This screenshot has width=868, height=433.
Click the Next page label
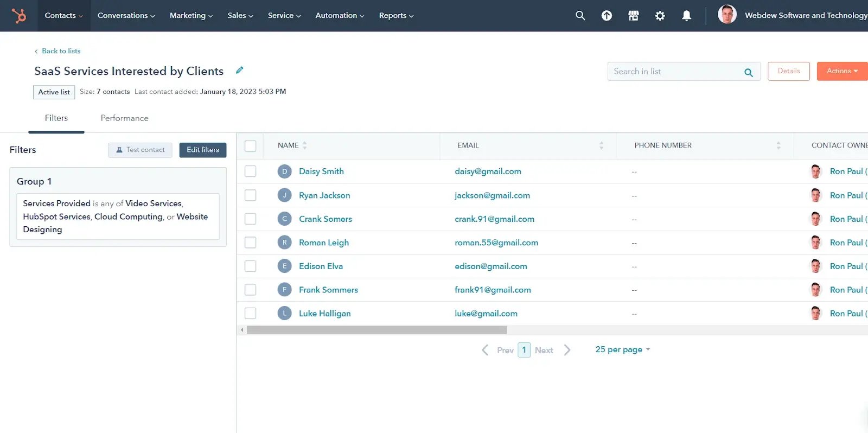pyautogui.click(x=544, y=351)
